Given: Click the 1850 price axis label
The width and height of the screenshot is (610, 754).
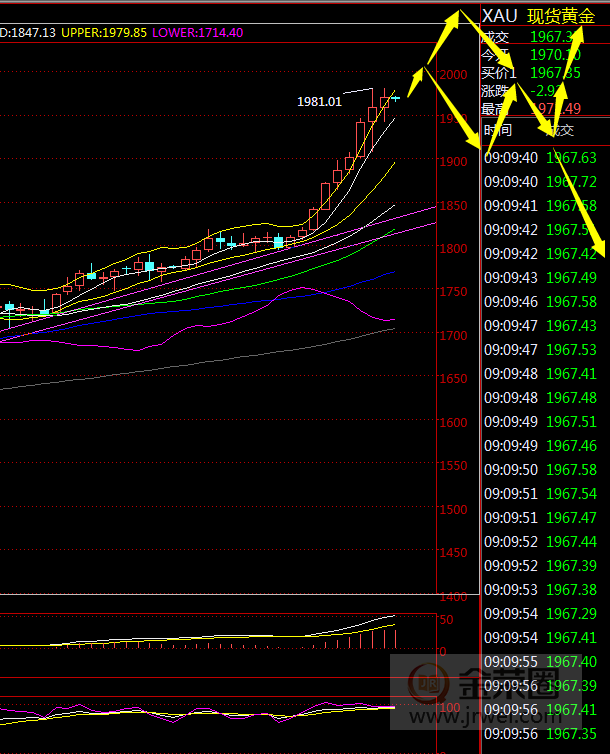Looking at the screenshot, I should pos(453,206).
